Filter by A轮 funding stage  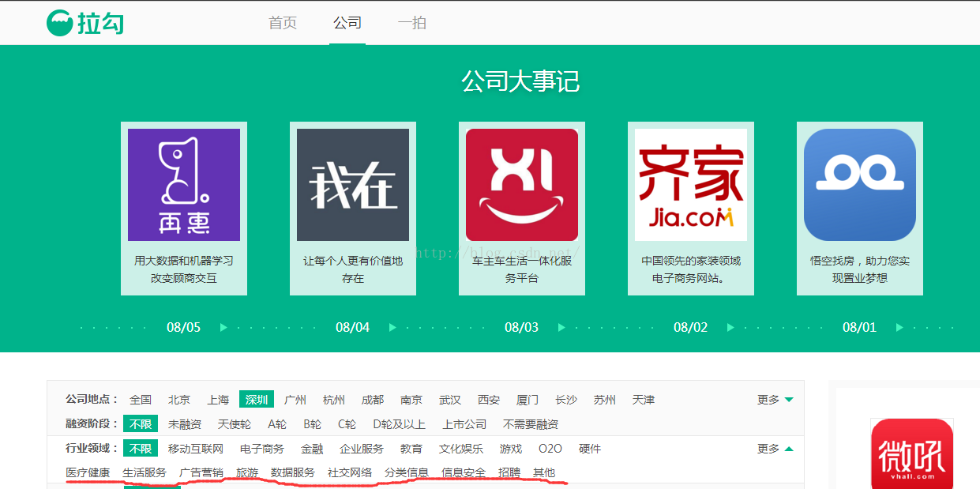pos(277,424)
